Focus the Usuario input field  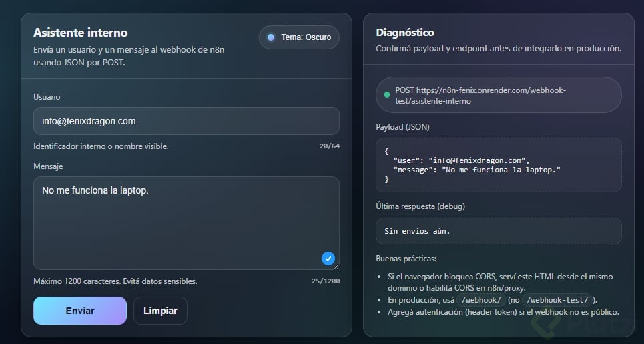tap(186, 121)
